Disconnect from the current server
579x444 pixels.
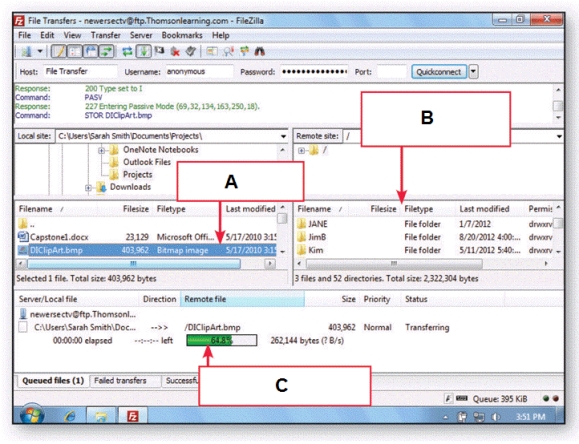(175, 52)
